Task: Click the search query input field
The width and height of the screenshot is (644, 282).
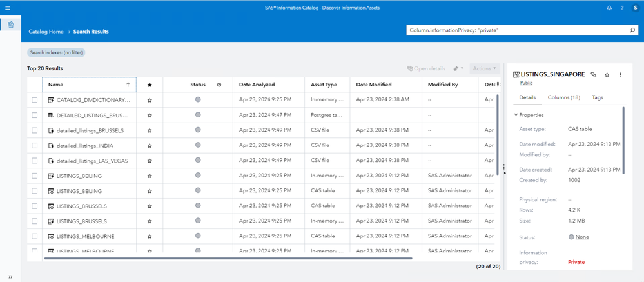Action: 516,30
